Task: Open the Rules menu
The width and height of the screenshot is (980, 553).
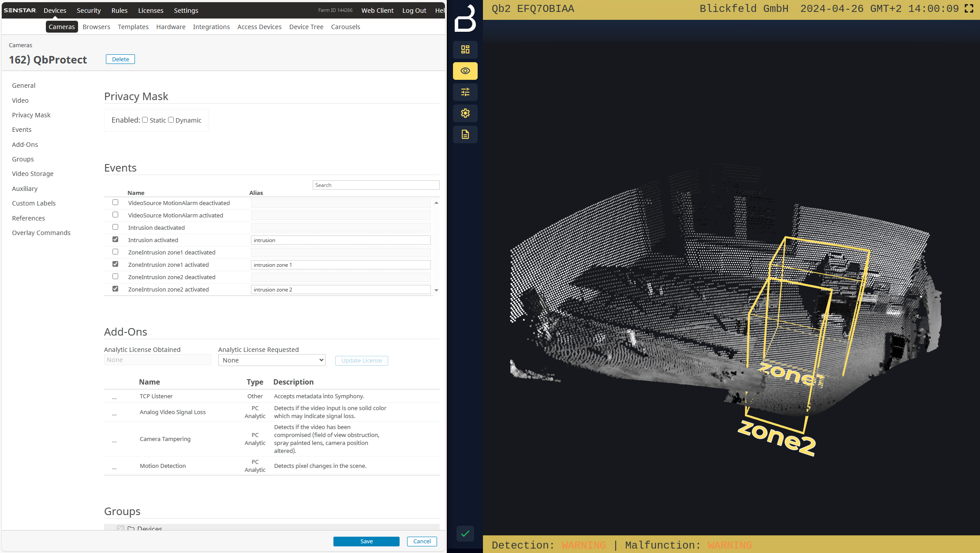Action: tap(119, 11)
